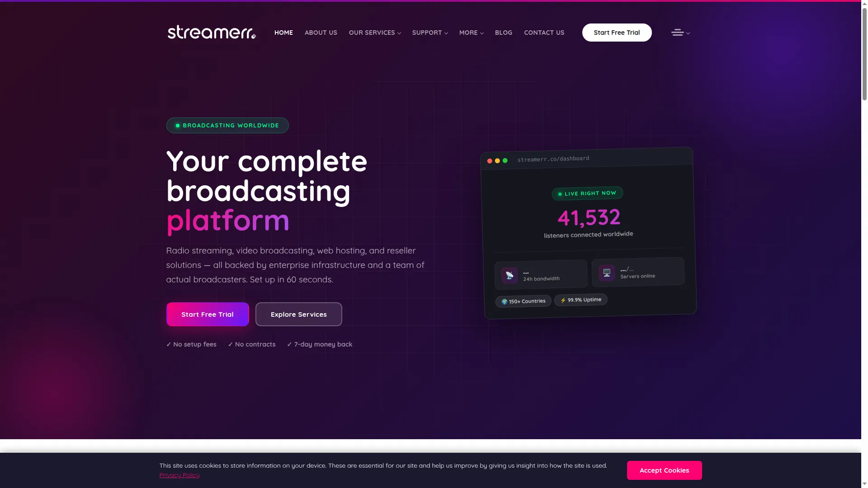The height and width of the screenshot is (488, 868).
Task: Click the 99.9% Uptime pill
Action: 581,300
